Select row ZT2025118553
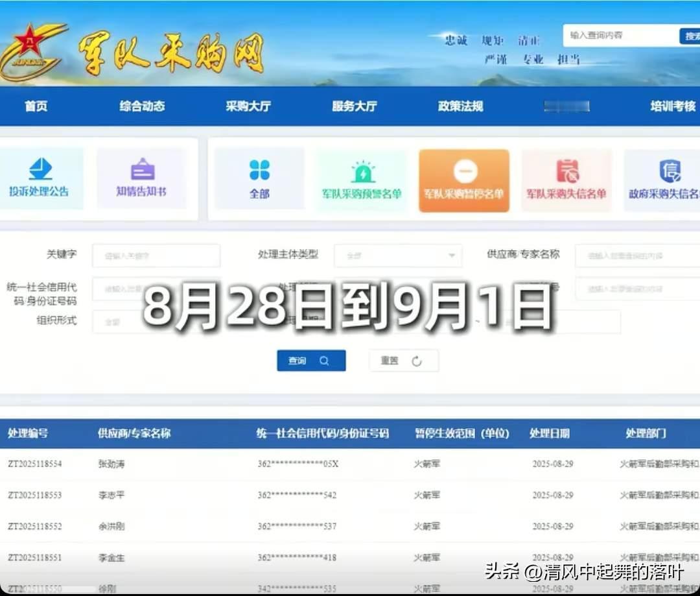The height and width of the screenshot is (596, 700). [350, 495]
